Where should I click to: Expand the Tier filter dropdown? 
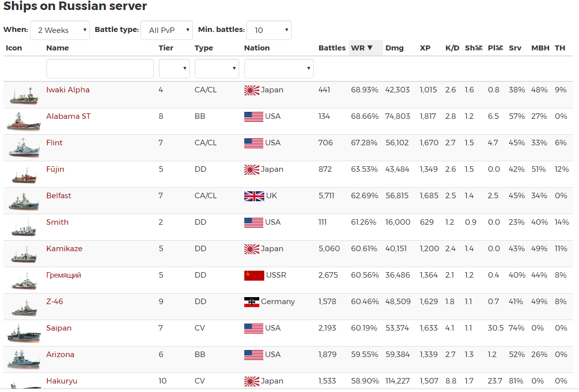point(174,68)
